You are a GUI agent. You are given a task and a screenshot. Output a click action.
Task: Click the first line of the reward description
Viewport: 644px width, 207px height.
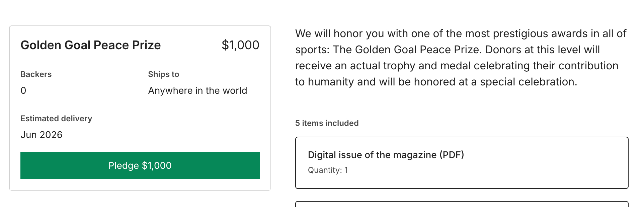click(x=461, y=33)
